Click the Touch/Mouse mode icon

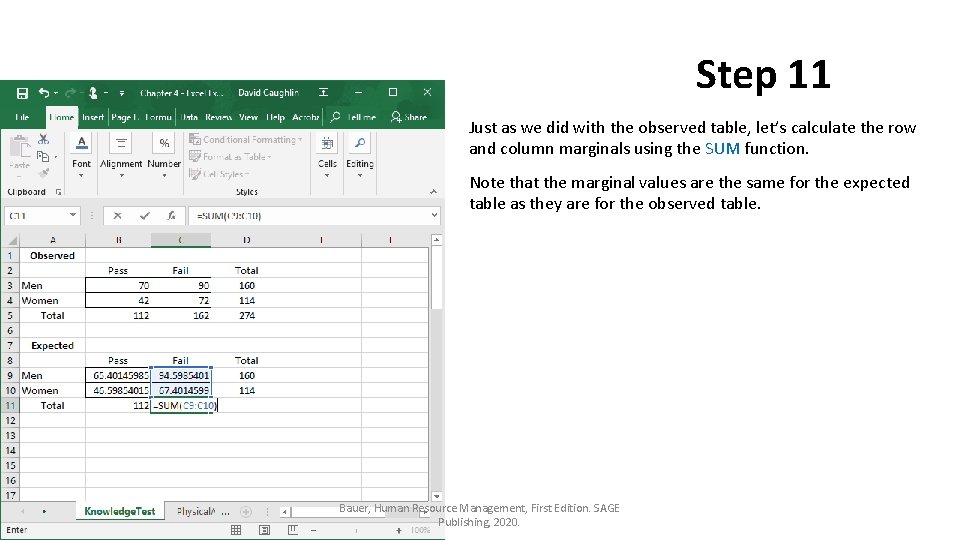(93, 92)
